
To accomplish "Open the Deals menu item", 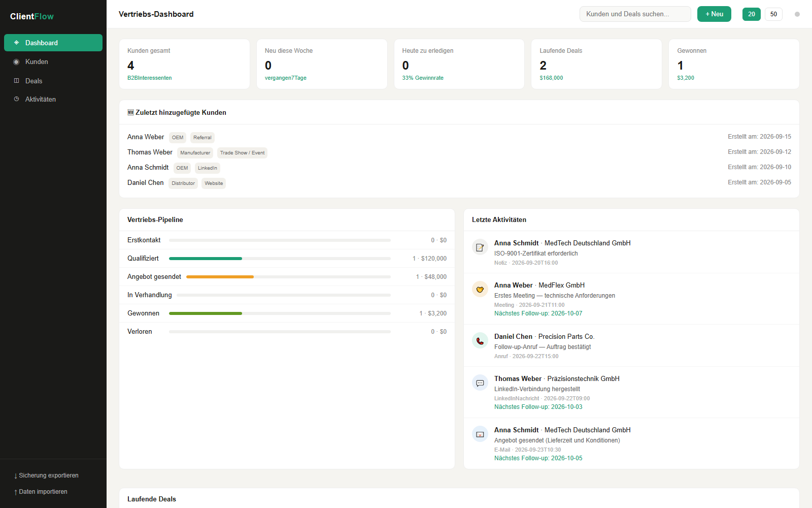I will click(x=53, y=81).
